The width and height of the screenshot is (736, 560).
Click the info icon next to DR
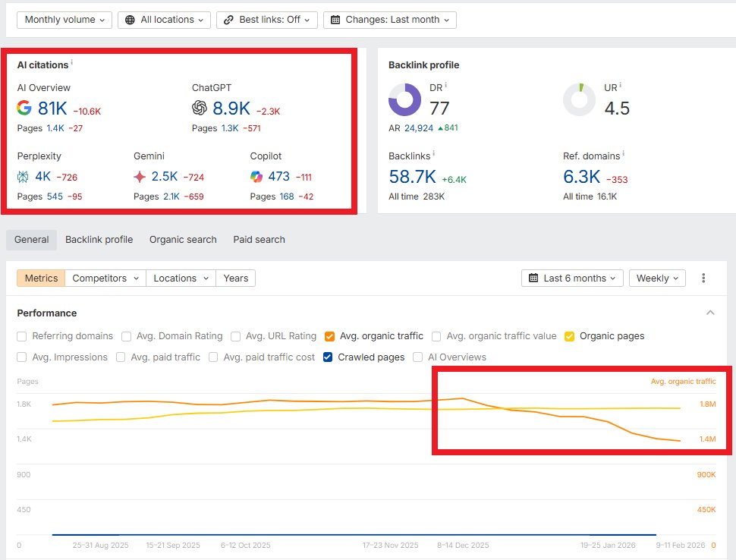point(445,85)
